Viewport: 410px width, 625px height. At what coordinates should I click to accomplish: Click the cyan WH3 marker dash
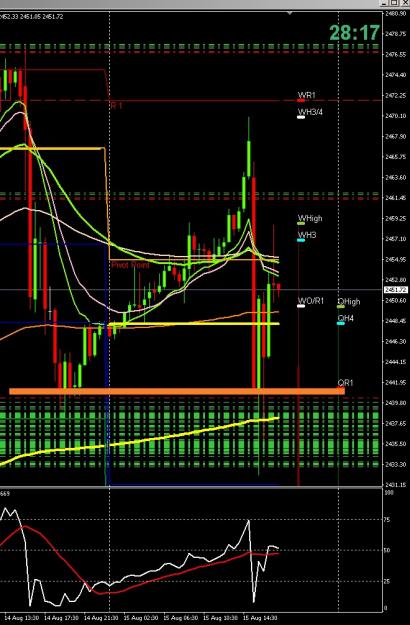tap(301, 240)
